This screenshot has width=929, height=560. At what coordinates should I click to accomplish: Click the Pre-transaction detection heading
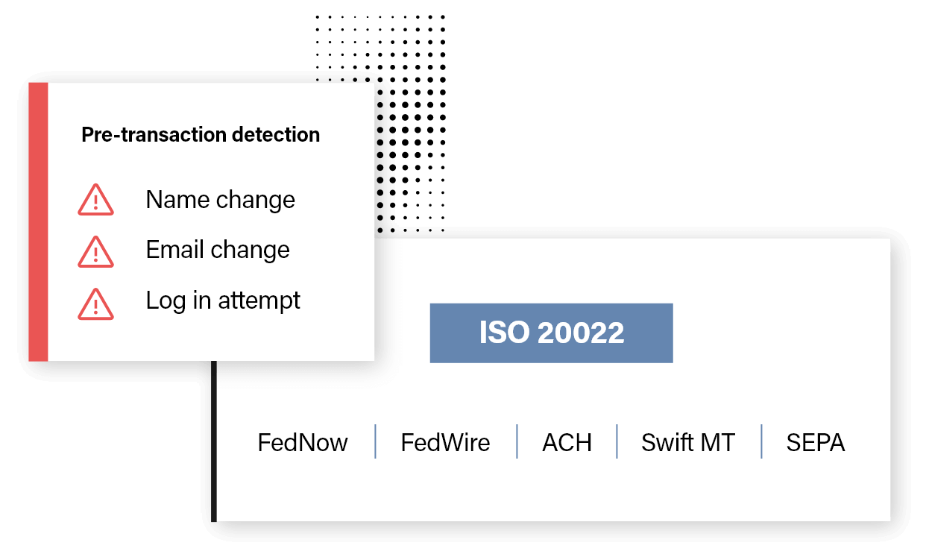[x=201, y=135]
